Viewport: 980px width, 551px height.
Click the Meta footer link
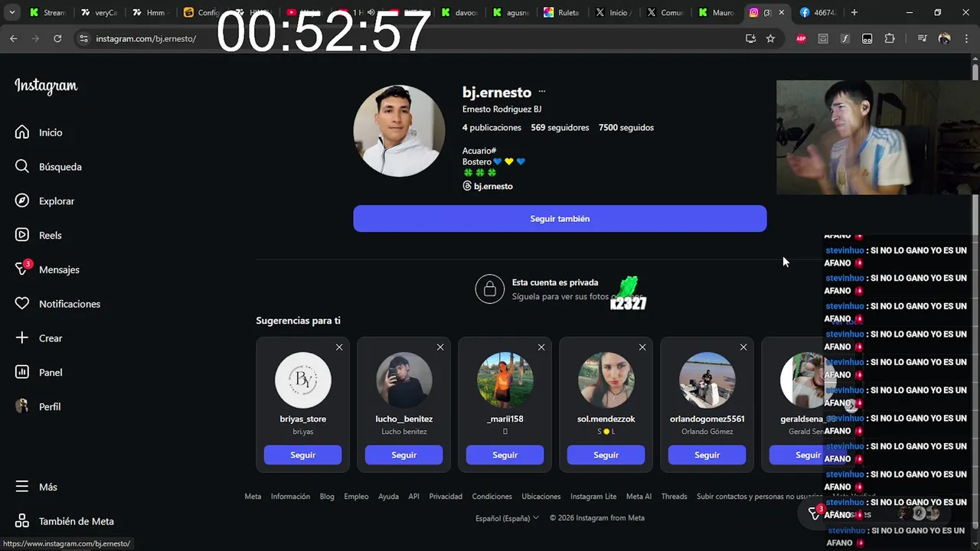pos(253,497)
